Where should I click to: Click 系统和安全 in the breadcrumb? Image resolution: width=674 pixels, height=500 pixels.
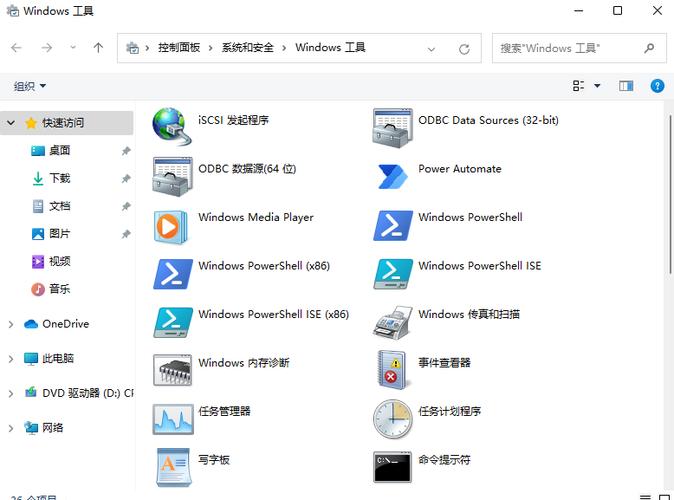248,47
